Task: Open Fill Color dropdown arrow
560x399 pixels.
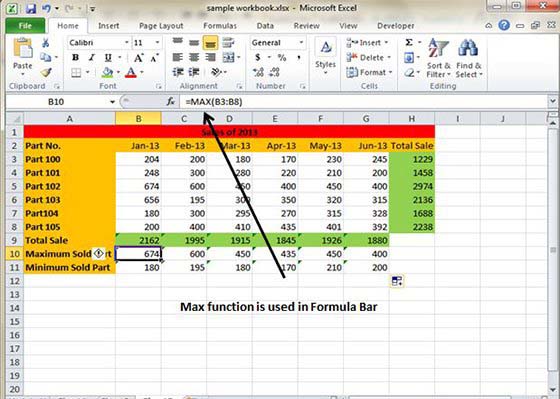Action: pos(118,73)
